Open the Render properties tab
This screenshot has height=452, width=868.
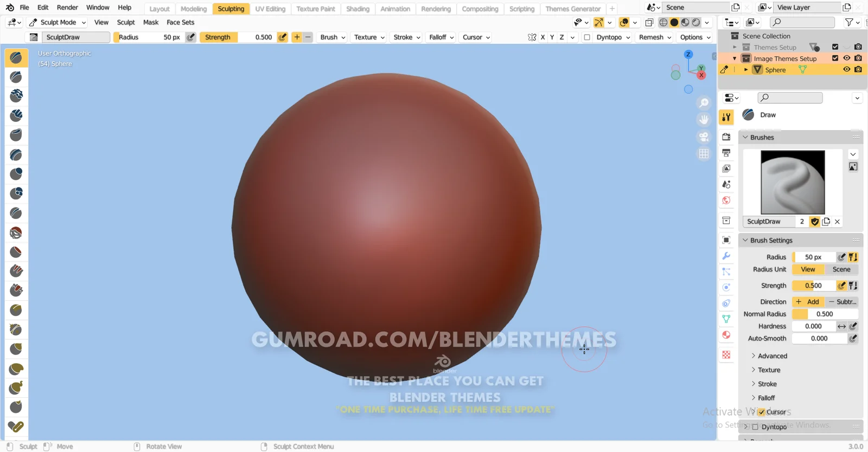point(726,137)
